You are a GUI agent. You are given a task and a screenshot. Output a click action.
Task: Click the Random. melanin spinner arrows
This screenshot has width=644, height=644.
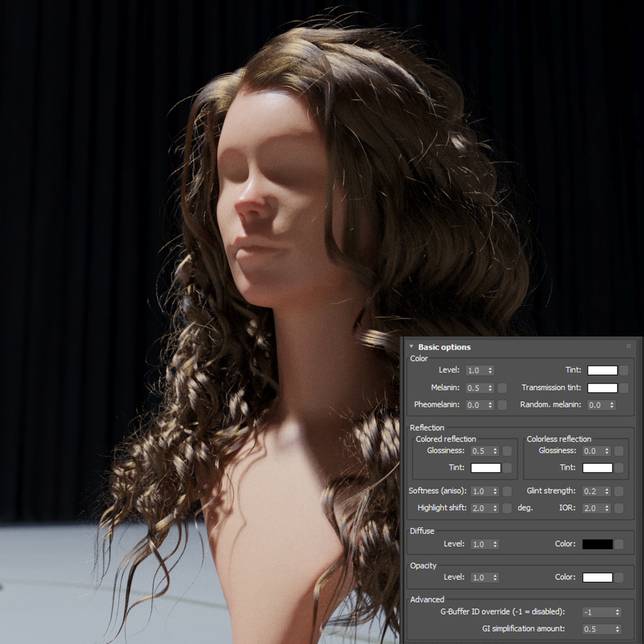[x=612, y=405]
